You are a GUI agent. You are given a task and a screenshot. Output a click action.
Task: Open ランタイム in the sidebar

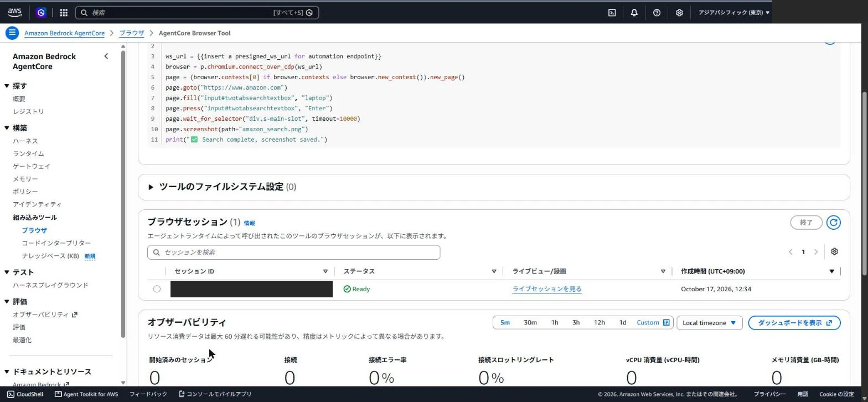pyautogui.click(x=29, y=154)
